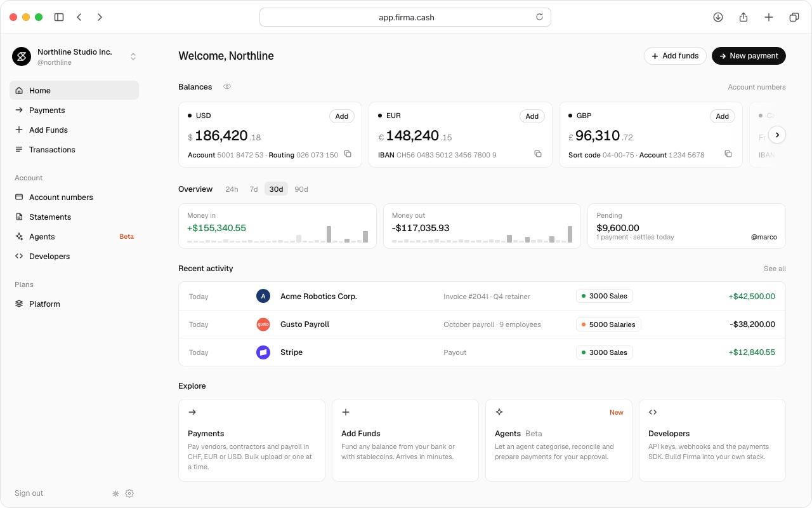
Task: Open the Agents Beta explore card
Action: (559, 440)
